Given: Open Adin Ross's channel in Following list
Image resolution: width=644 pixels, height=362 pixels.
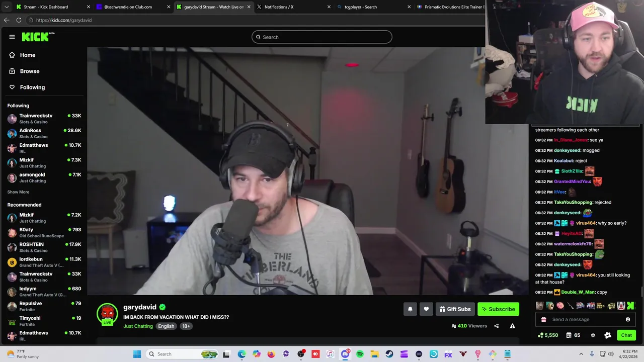Looking at the screenshot, I should [x=44, y=133].
